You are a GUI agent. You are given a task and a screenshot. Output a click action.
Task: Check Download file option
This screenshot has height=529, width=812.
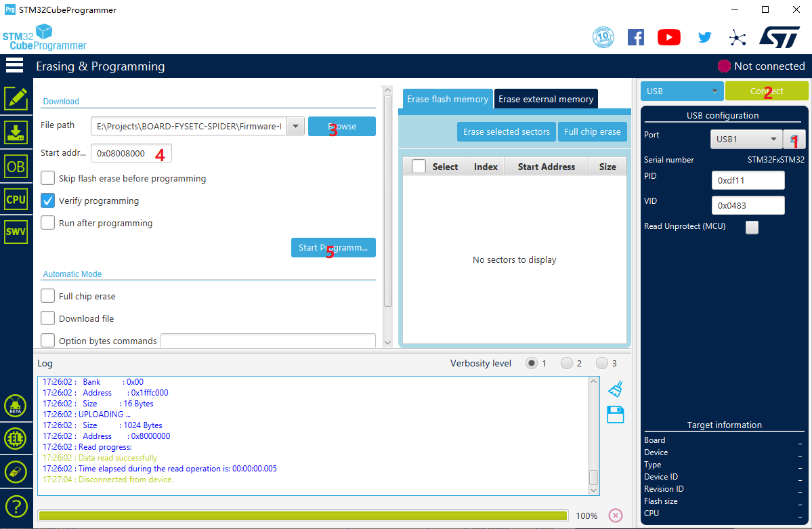pos(47,318)
